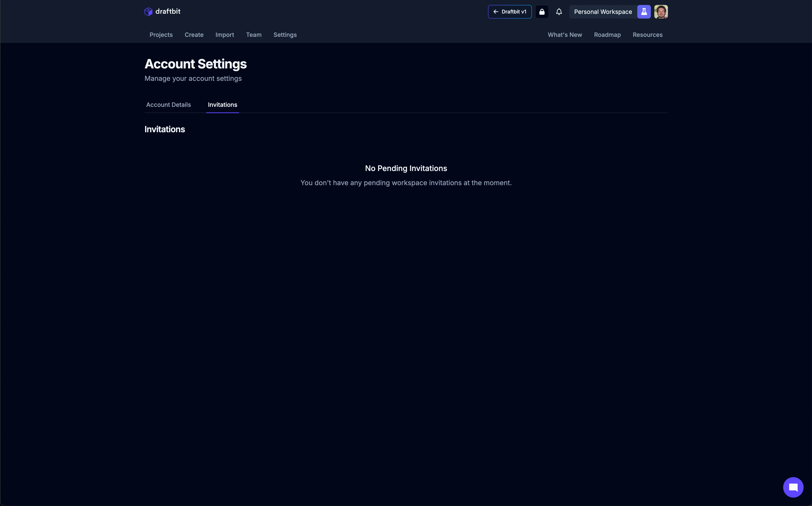Click the Draftbit cube logo
812x506 pixels.
click(148, 11)
